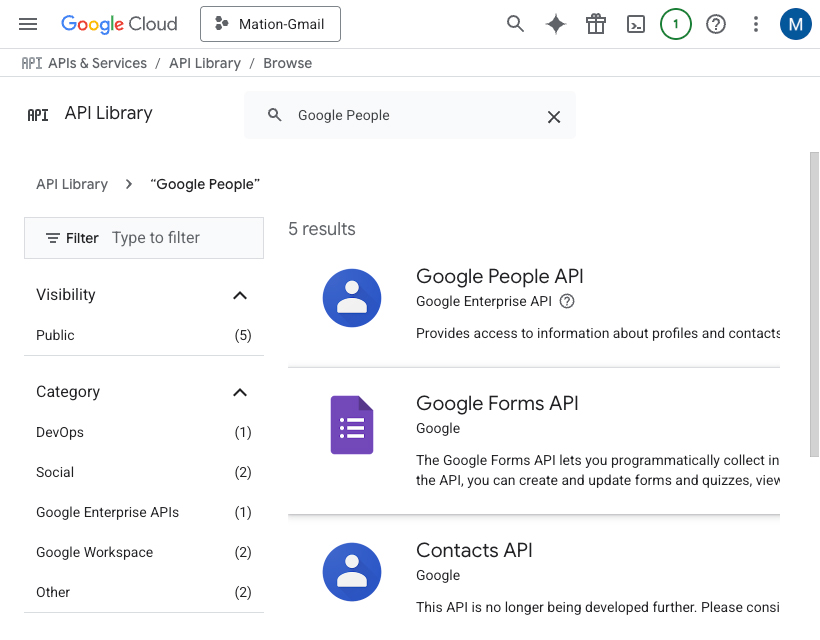Open the Google Forms API result
Viewport: 820px width, 640px height.
coord(497,403)
